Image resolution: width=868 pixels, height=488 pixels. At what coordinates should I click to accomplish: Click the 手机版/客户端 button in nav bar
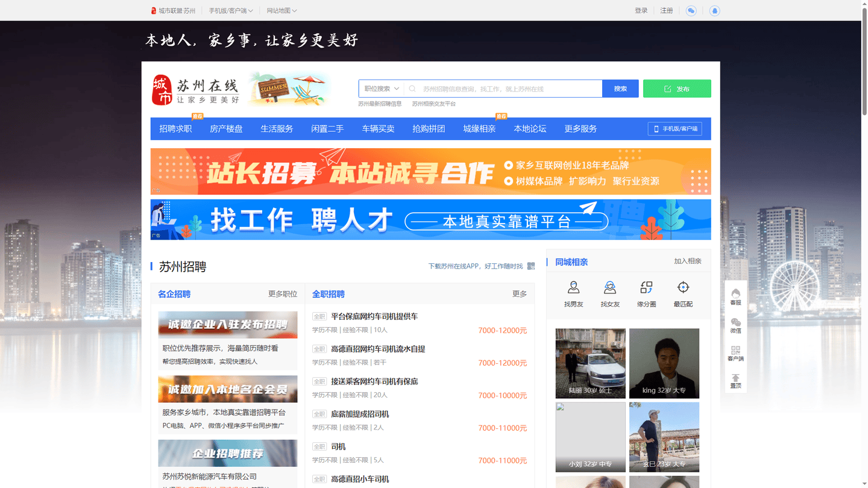(x=675, y=129)
